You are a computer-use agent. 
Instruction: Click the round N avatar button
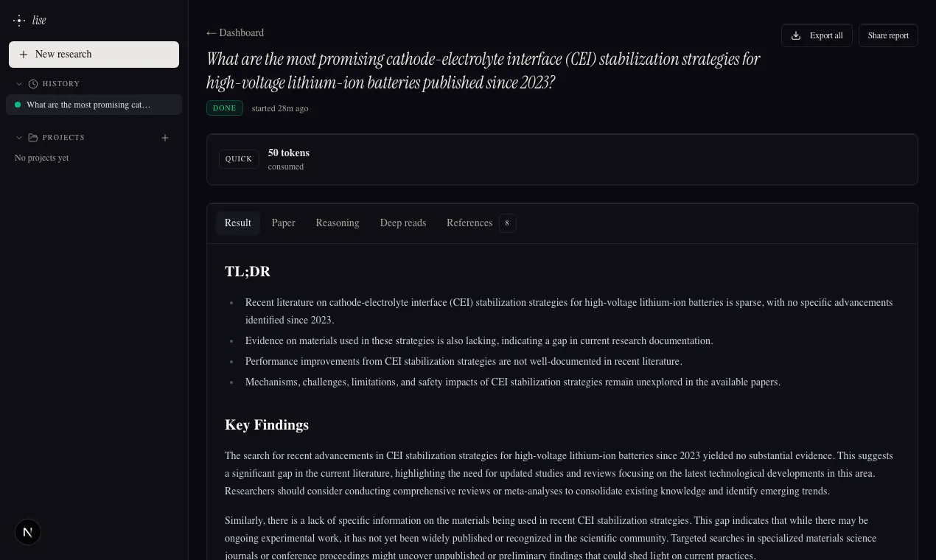28,532
